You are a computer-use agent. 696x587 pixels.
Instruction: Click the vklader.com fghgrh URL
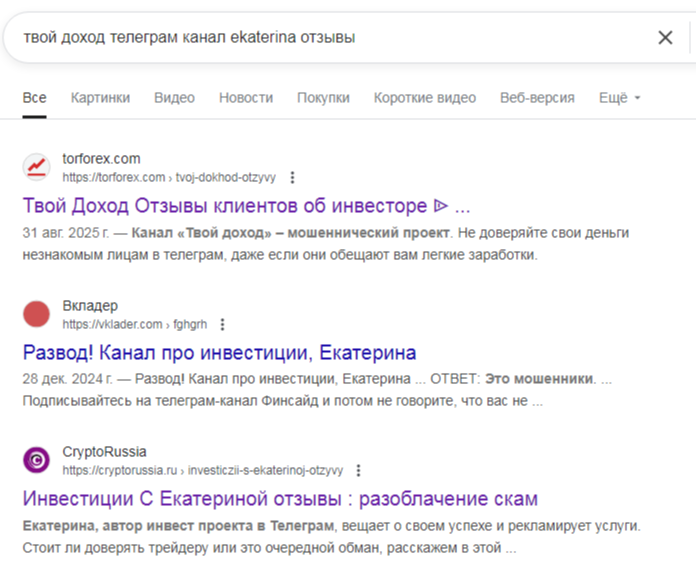pyautogui.click(x=134, y=325)
